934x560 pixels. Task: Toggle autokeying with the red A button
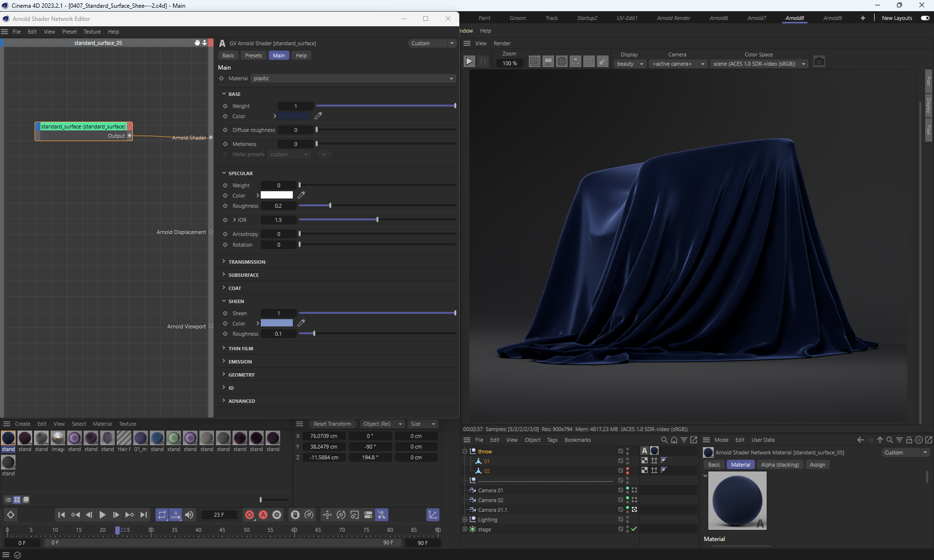click(x=263, y=515)
